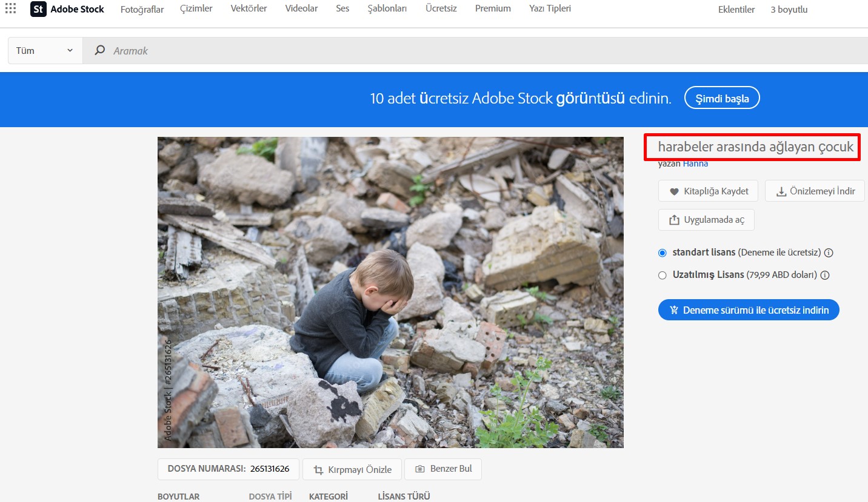The width and height of the screenshot is (868, 502).
Task: Click the search magnifier icon
Action: pyautogui.click(x=100, y=51)
